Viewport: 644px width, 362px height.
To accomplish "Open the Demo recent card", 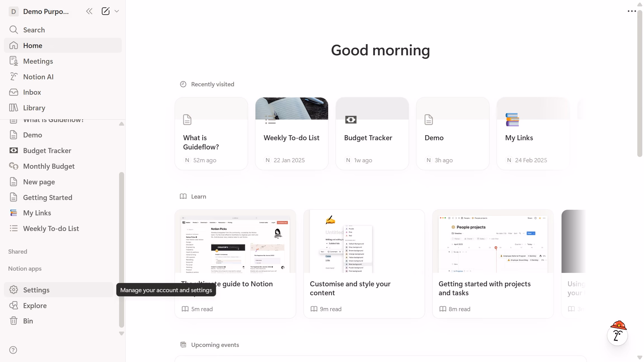I will tap(453, 134).
